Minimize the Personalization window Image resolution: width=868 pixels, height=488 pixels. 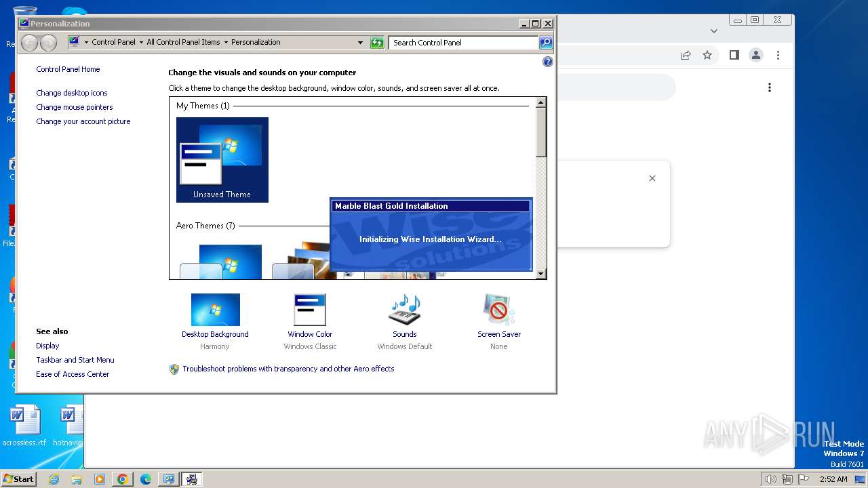pos(524,23)
